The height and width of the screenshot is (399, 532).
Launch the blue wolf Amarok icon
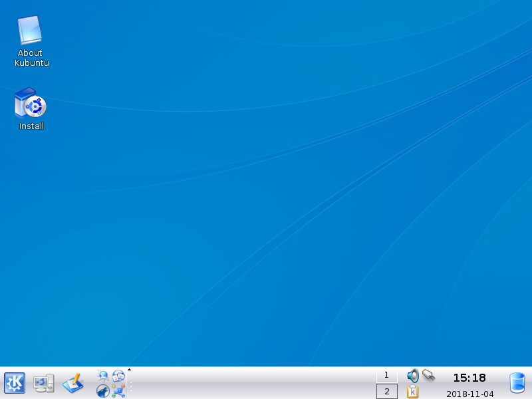tap(103, 390)
